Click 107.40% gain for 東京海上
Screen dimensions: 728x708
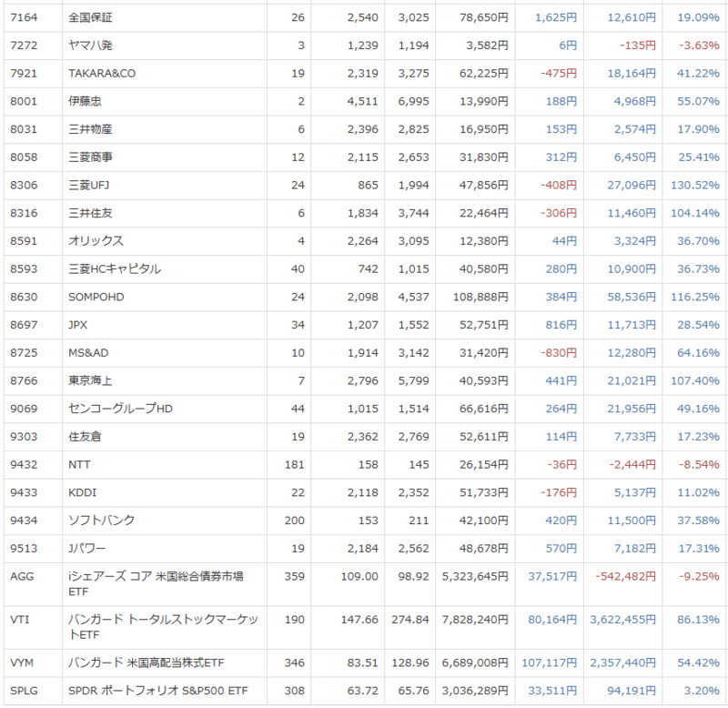click(695, 380)
